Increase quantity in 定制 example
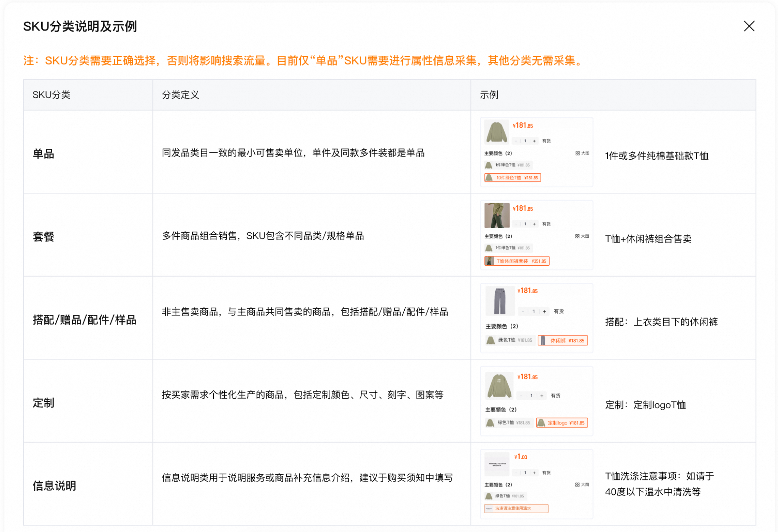This screenshot has width=778, height=532. tap(542, 396)
